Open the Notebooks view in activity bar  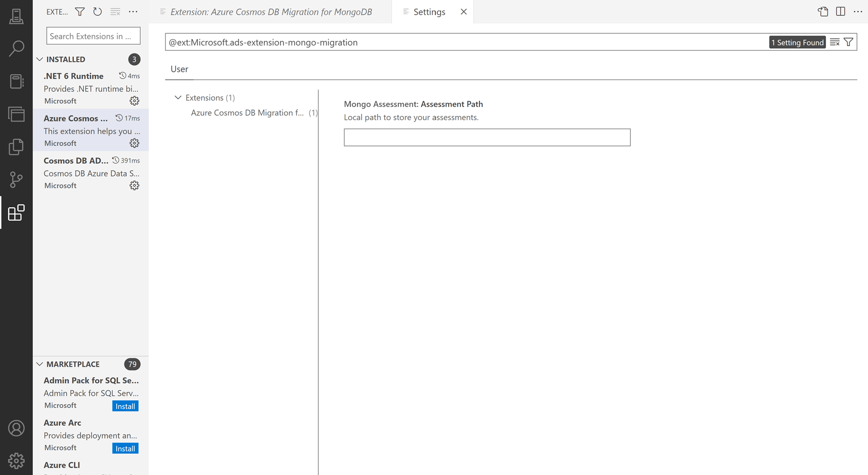click(x=16, y=81)
